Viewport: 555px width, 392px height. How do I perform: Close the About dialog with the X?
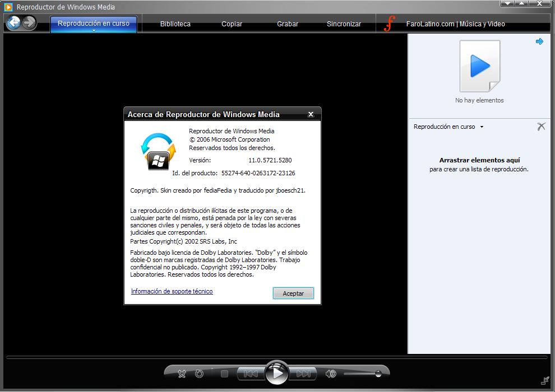311,114
